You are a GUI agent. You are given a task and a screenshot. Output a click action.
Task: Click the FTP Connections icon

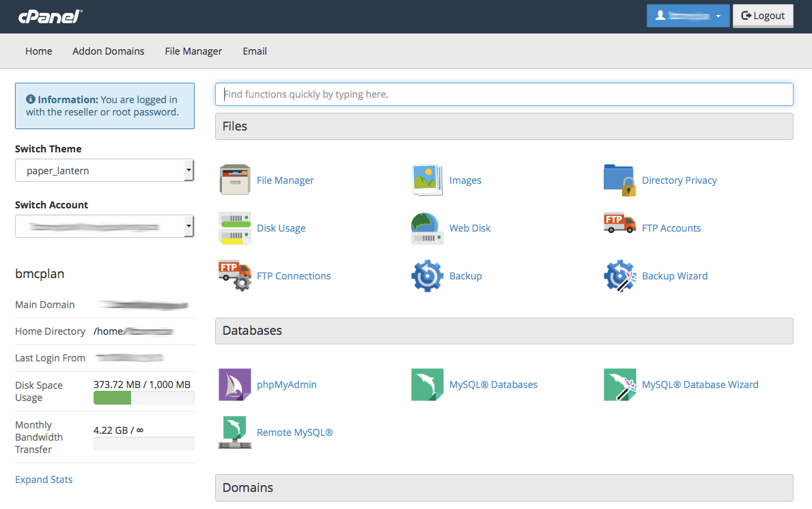[235, 276]
